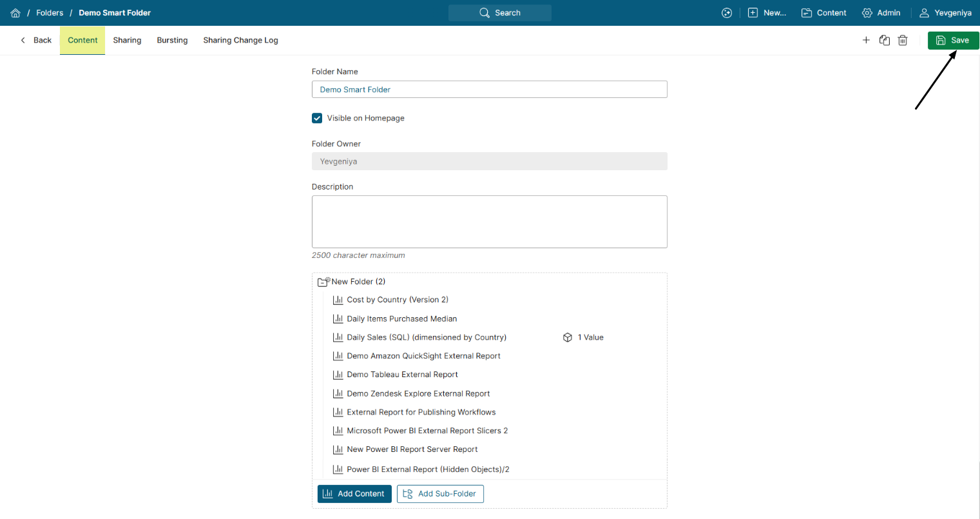Screen dimensions: 980x519
Task: Click into the Description text area
Action: click(x=489, y=221)
